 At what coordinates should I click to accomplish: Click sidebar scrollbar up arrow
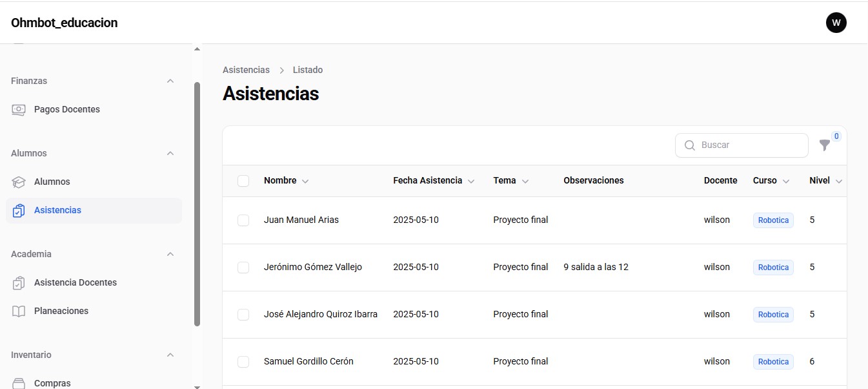point(197,49)
